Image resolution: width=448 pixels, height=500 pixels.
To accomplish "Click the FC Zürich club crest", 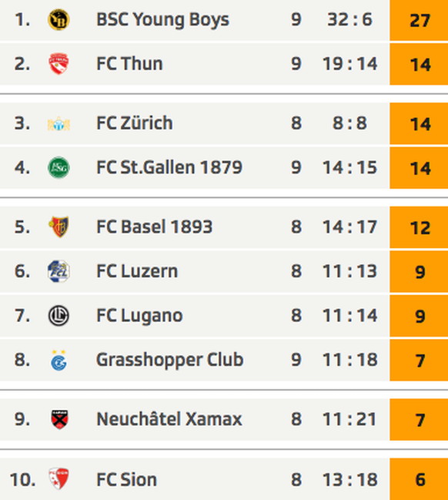I will coord(59,124).
